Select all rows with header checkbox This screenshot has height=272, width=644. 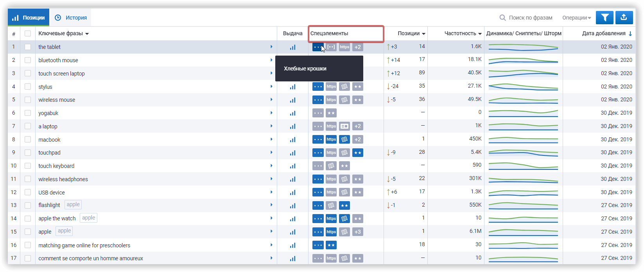point(28,34)
